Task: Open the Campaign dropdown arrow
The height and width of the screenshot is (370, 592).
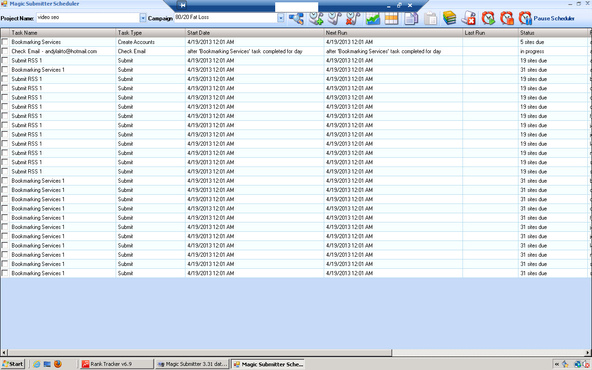Action: click(281, 18)
